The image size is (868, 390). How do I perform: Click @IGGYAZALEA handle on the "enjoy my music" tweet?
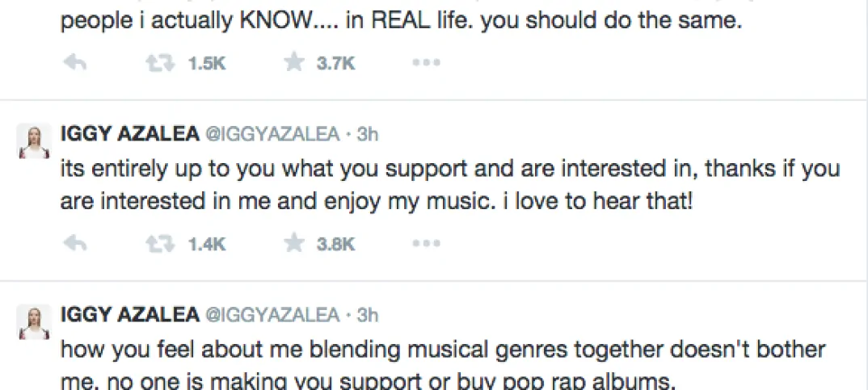point(272,134)
